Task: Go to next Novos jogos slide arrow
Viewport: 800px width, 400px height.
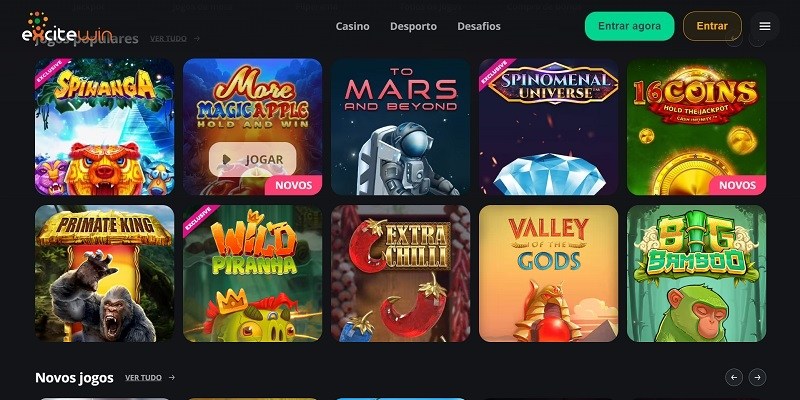Action: [x=757, y=377]
